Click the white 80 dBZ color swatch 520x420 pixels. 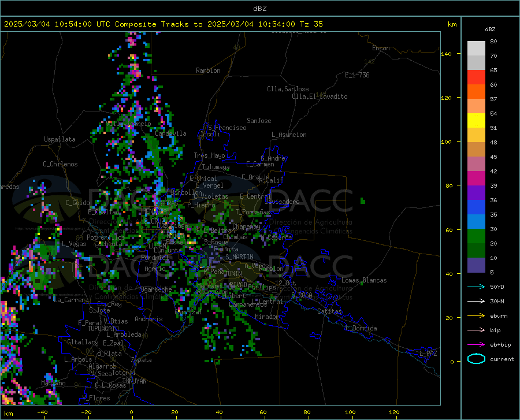(476, 49)
